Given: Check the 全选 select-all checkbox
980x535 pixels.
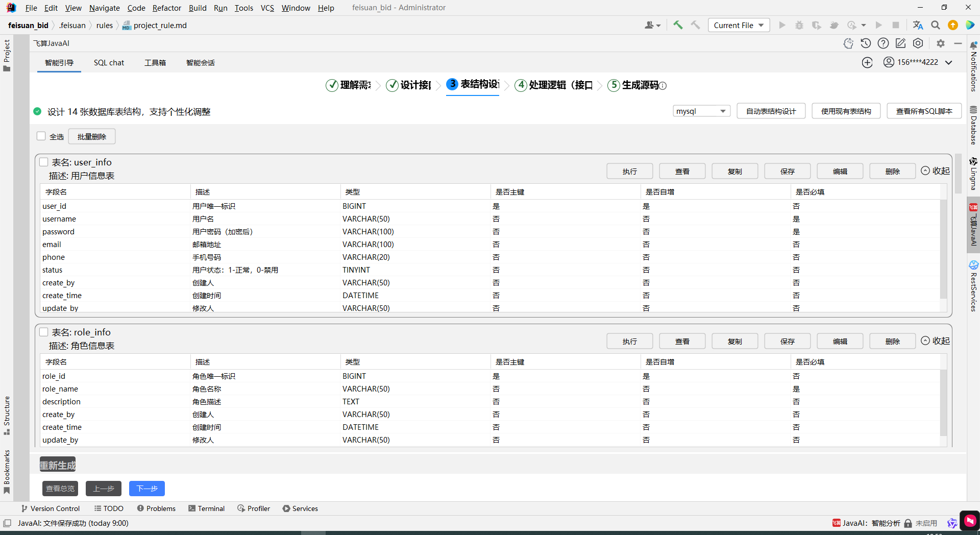Looking at the screenshot, I should click(41, 136).
